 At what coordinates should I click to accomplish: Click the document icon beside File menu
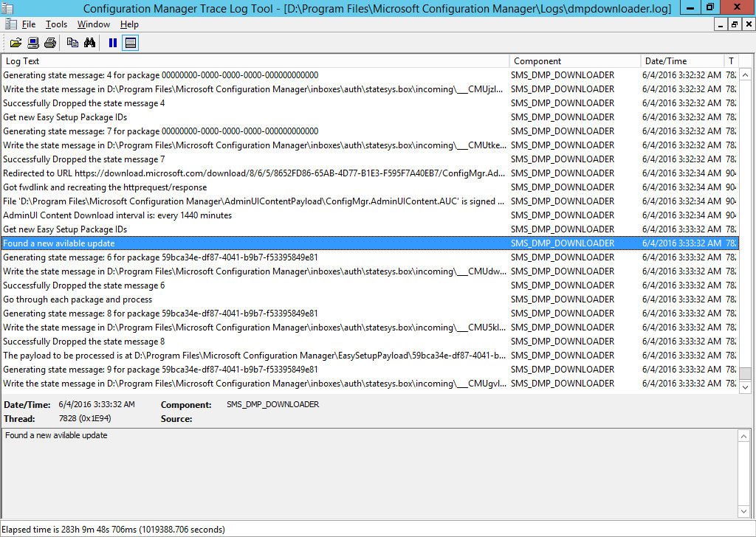[10, 24]
